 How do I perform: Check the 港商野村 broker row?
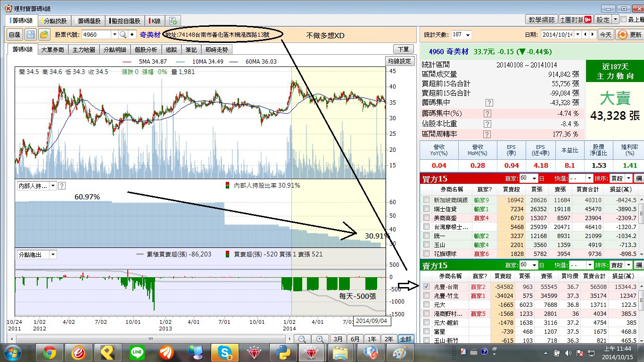pyautogui.click(x=427, y=313)
